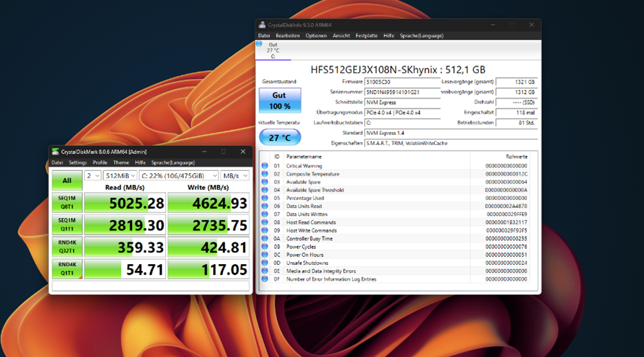Click the status circle beside Composite Temperature
Screen dimensions: 644x357
click(x=265, y=174)
